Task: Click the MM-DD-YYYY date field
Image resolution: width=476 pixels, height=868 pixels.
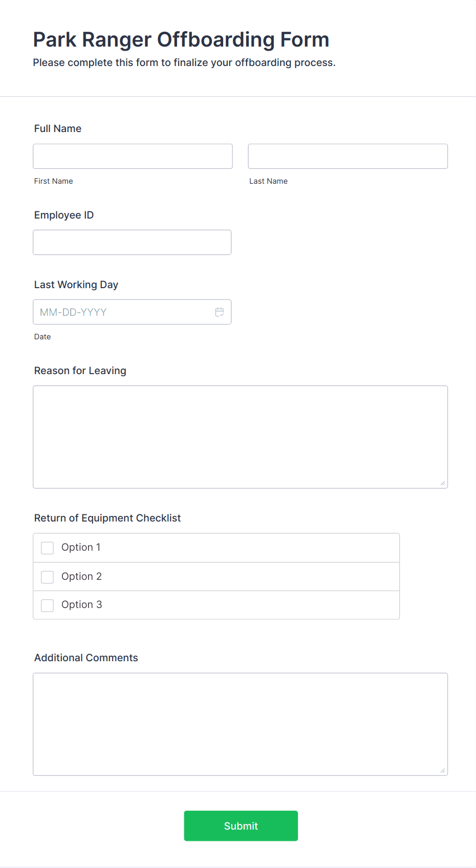Action: pos(123,312)
